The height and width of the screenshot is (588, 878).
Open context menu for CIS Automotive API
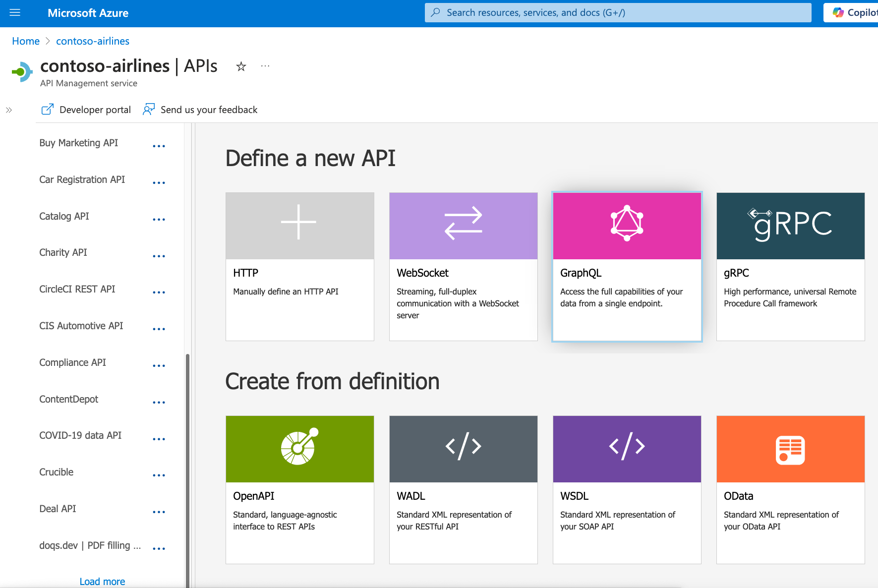coord(159,329)
